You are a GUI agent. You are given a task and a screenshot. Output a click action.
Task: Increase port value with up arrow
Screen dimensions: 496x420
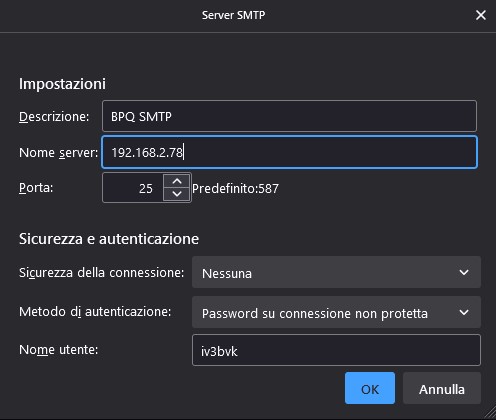pos(177,181)
